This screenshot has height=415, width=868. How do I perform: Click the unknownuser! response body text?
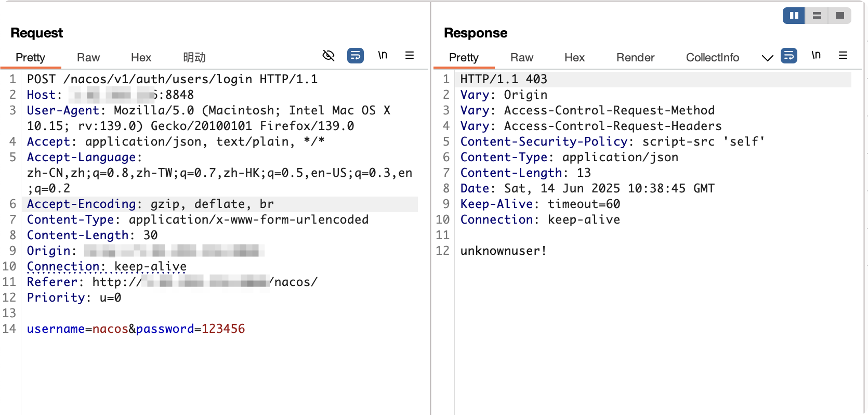point(503,251)
